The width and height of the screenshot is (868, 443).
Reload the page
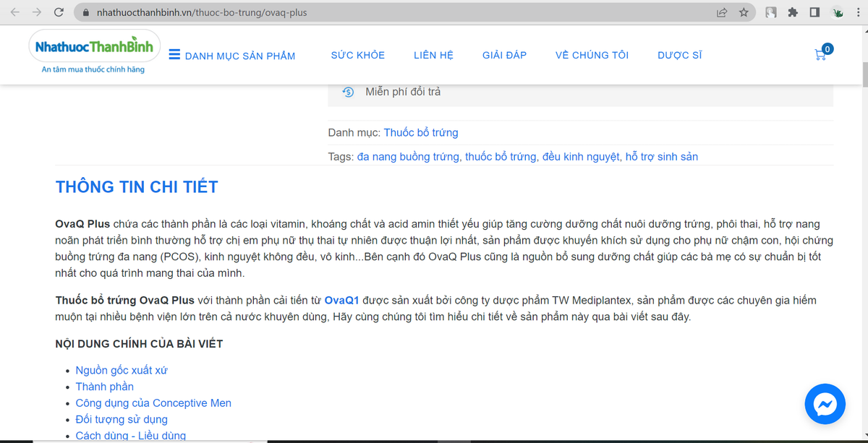tap(58, 12)
